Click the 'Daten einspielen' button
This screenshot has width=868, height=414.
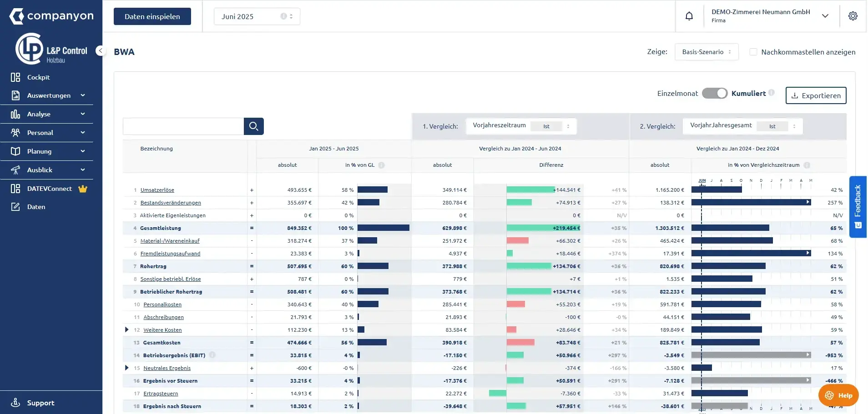click(x=152, y=16)
